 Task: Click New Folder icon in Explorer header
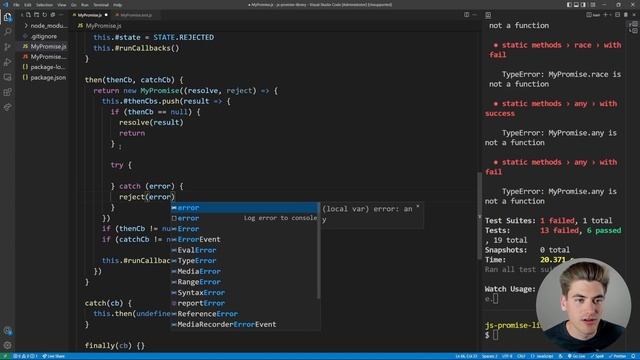point(36,15)
